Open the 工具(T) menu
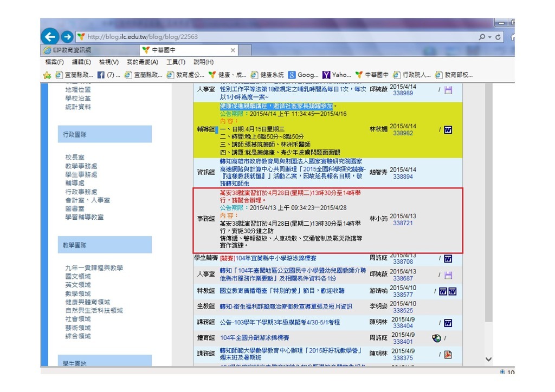 176,62
